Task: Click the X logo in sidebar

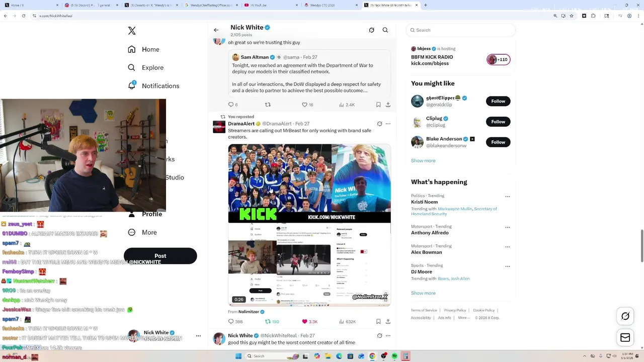Action: point(132,31)
